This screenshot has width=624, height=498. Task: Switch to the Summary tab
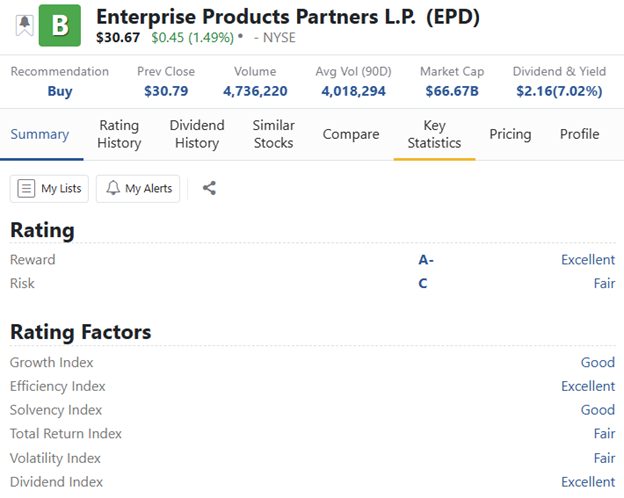coord(40,134)
